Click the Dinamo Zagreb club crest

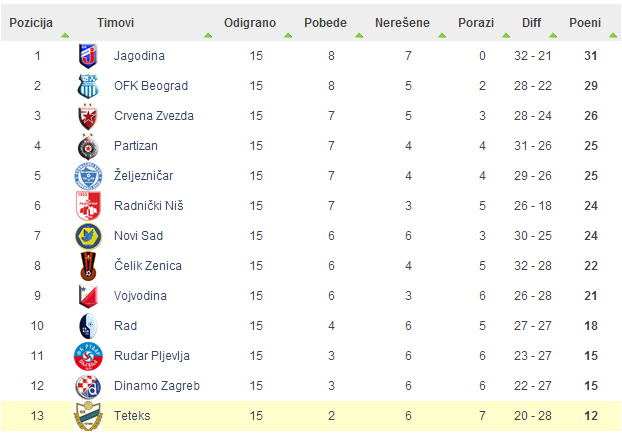[x=88, y=386]
